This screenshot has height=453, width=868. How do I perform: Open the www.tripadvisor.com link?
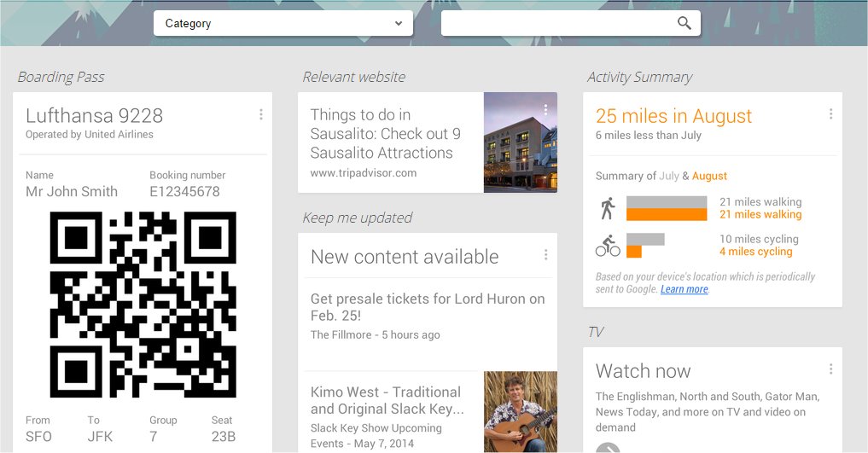pos(364,173)
